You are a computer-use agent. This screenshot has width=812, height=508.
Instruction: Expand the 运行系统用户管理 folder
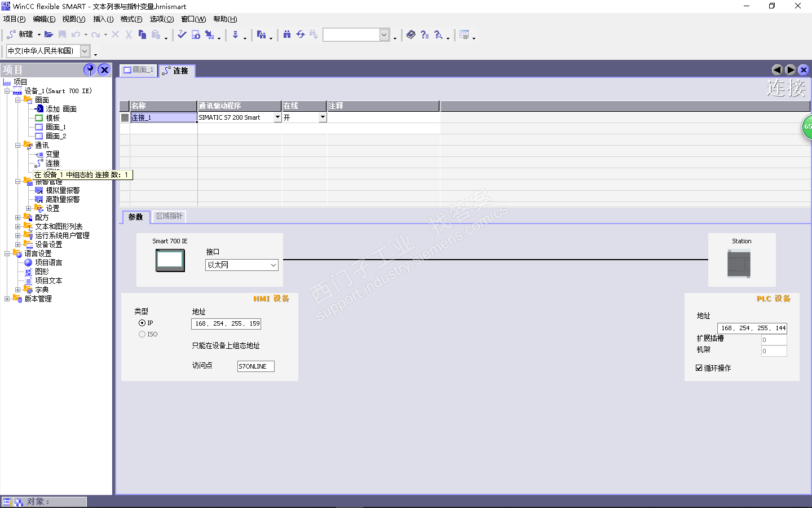[x=17, y=235]
